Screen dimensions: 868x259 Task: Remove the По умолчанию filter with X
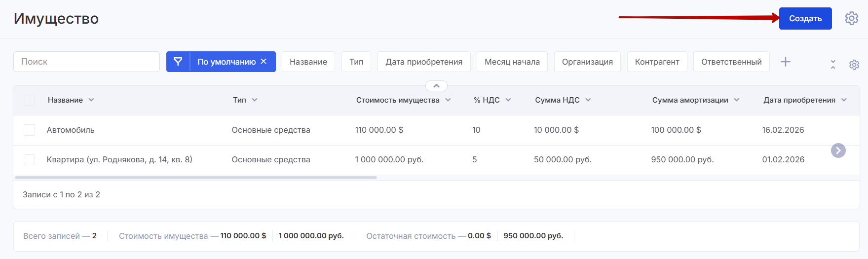[x=264, y=61]
